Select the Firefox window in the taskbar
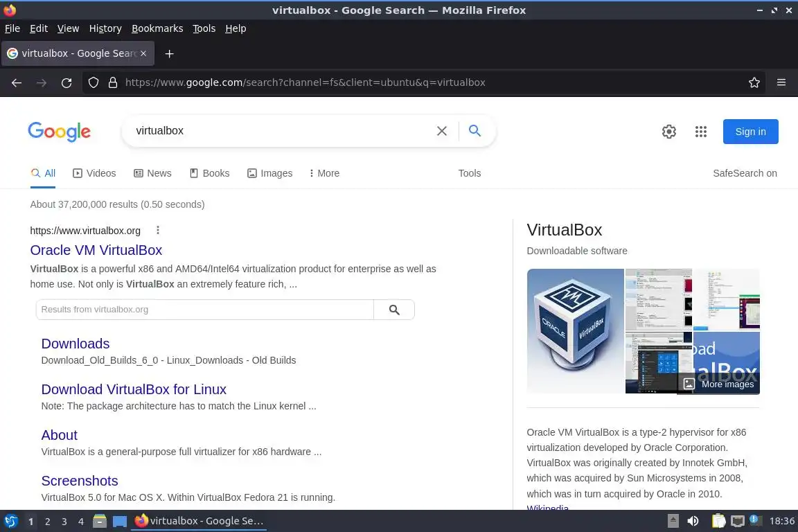 coord(199,521)
